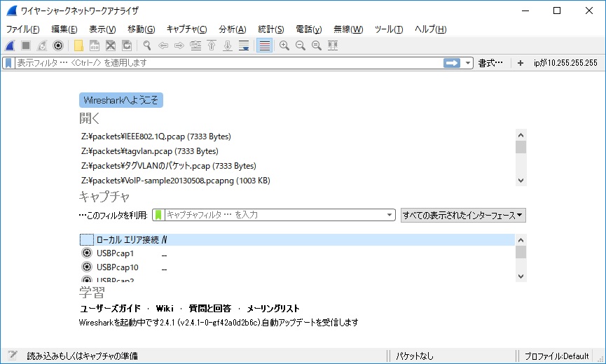606x364 pixels.
Task: Open the 表示(V) menu
Action: 102,29
